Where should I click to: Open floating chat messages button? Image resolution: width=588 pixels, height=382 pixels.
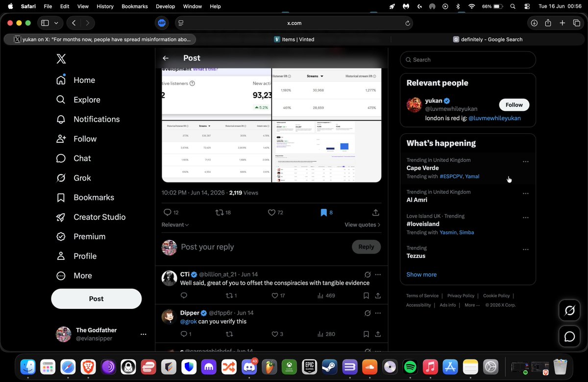point(569,336)
